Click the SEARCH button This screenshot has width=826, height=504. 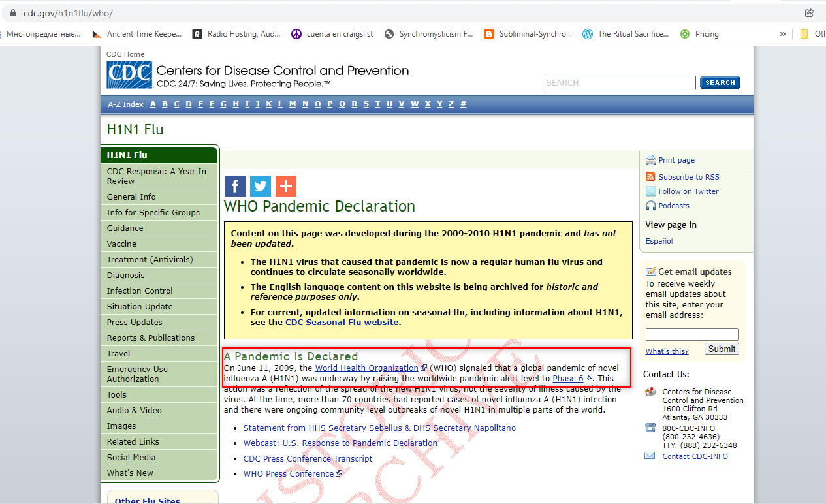point(720,83)
